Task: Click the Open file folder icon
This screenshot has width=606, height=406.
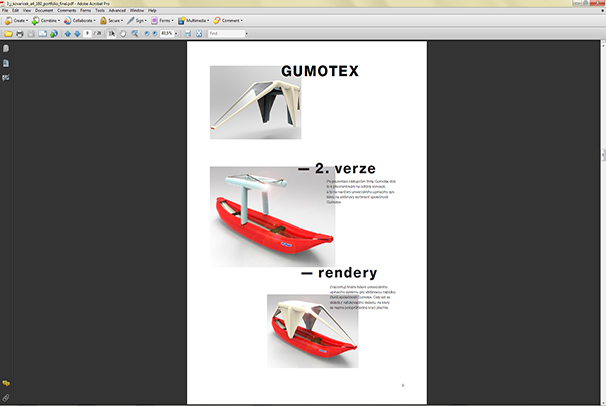Action: (x=7, y=33)
